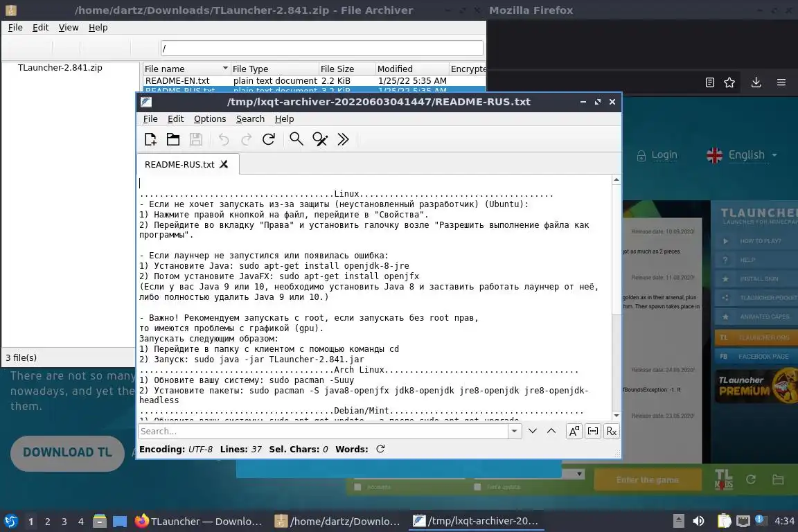
Task: Launch the file manager from the taskbar
Action: pos(100,521)
